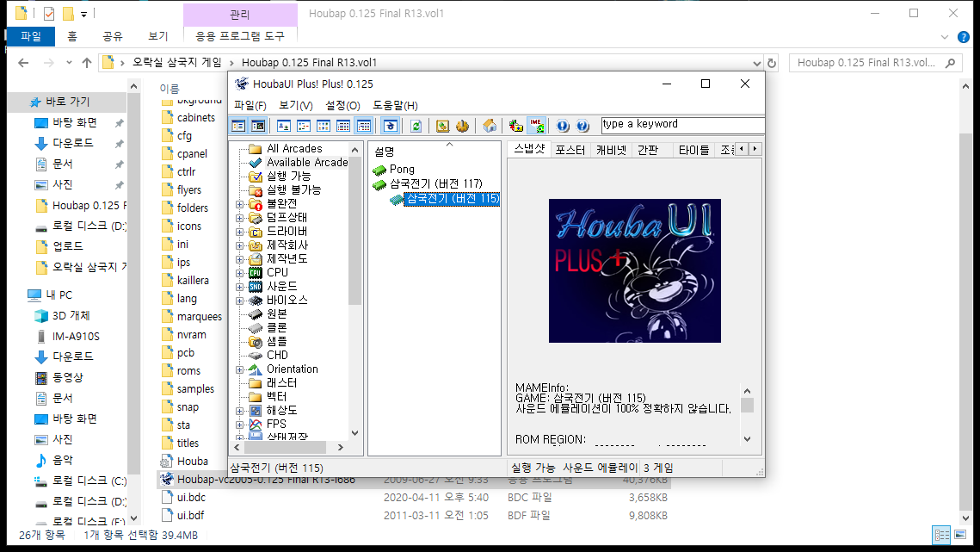This screenshot has width=980, height=552.
Task: Click the Explorer back navigation arrow
Action: click(x=24, y=63)
